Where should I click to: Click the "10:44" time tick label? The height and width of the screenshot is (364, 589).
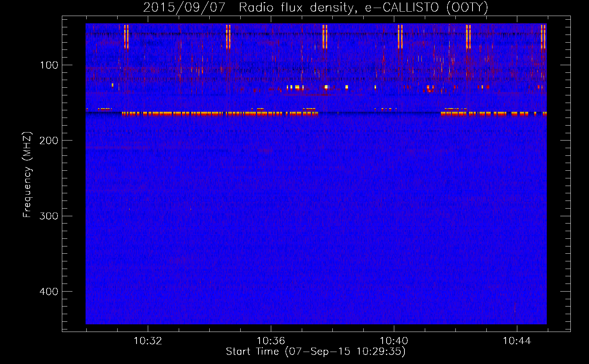[517, 341]
